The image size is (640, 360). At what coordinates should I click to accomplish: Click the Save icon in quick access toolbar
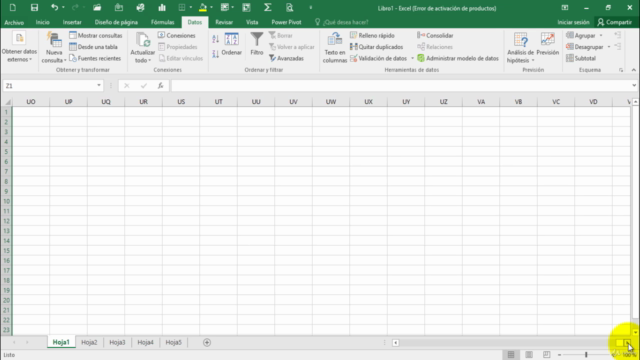(x=34, y=7)
